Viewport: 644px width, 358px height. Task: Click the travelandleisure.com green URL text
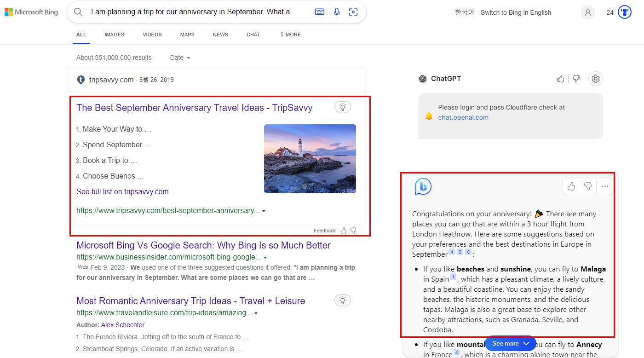(164, 313)
